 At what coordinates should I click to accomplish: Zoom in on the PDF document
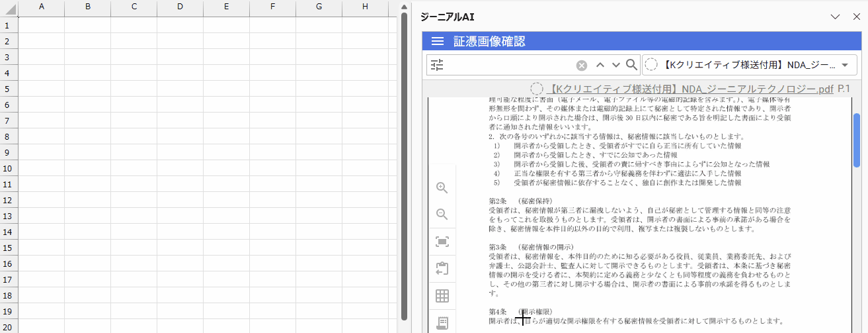pos(442,188)
